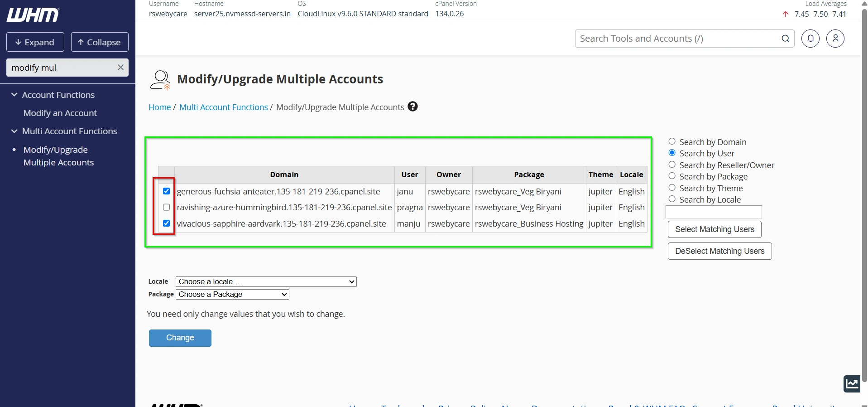
Task: Open the statistics chart icon
Action: click(852, 384)
